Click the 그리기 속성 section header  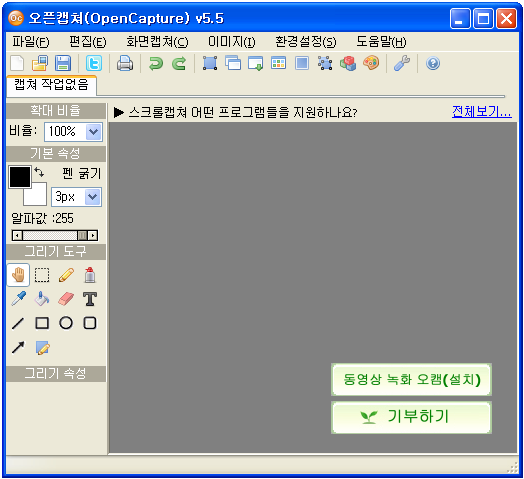[56, 374]
